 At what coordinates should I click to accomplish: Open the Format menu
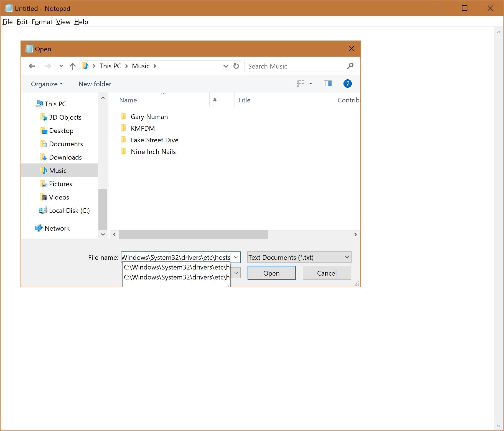[42, 22]
